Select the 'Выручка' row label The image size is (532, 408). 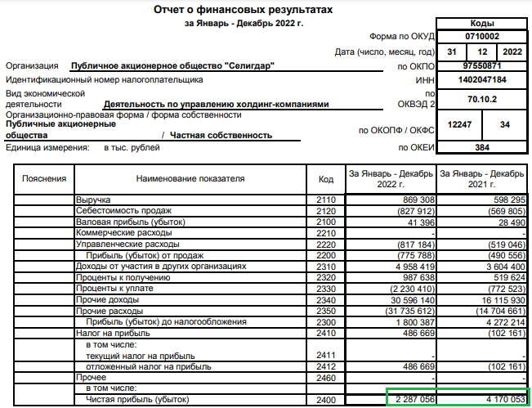tap(93, 200)
